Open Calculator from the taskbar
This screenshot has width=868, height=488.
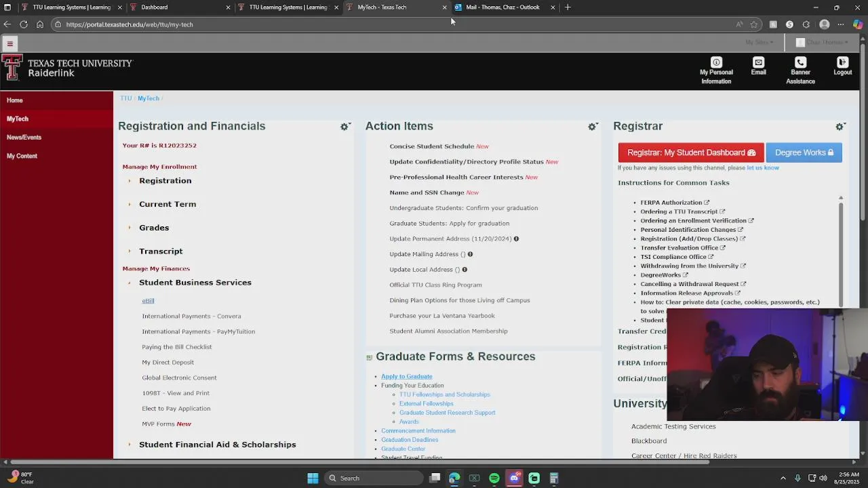554,479
